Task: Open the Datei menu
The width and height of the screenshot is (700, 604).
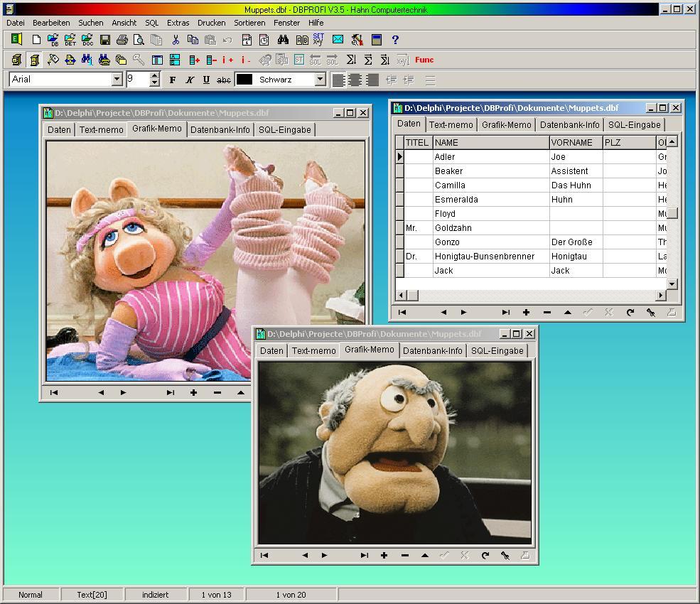Action: (16, 23)
